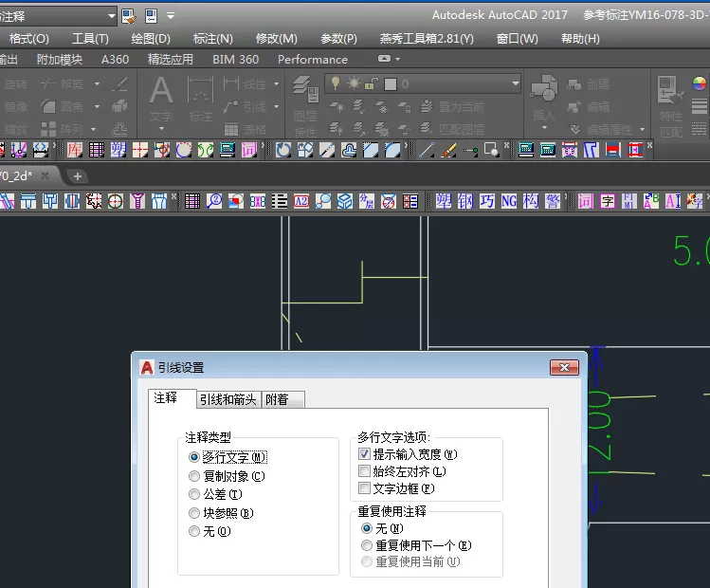Switch to the 引线和箭头 dialog tab
The height and width of the screenshot is (588, 710).
tap(228, 399)
